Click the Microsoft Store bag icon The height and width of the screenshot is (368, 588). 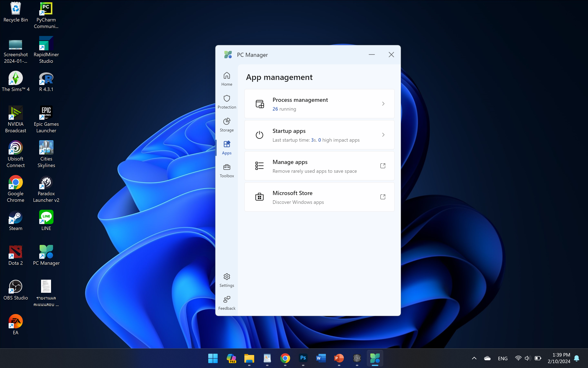[x=259, y=197]
